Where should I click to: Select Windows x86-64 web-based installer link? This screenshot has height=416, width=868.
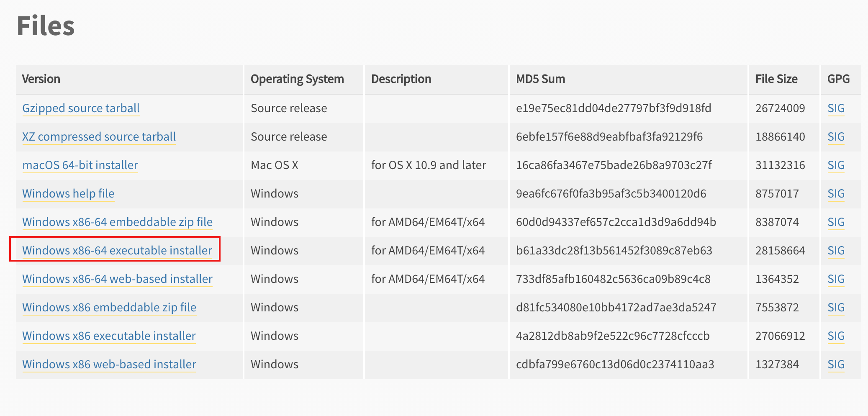[x=117, y=279]
